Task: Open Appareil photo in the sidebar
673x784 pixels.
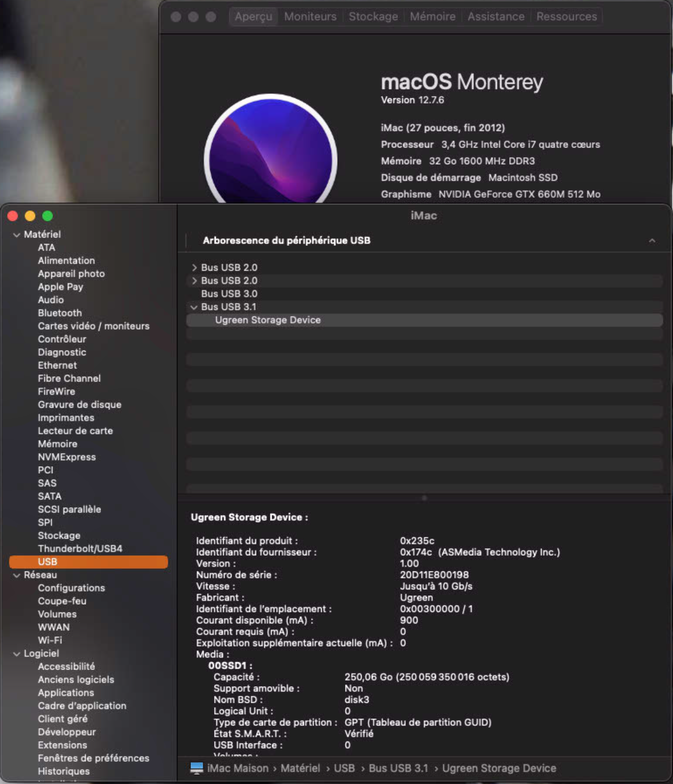Action: tap(71, 274)
